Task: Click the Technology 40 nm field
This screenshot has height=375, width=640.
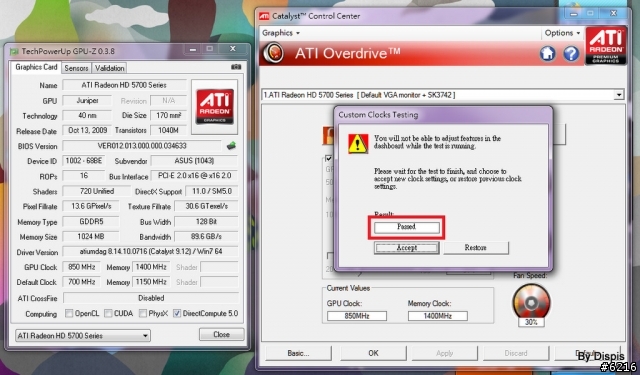Action: 87,115
